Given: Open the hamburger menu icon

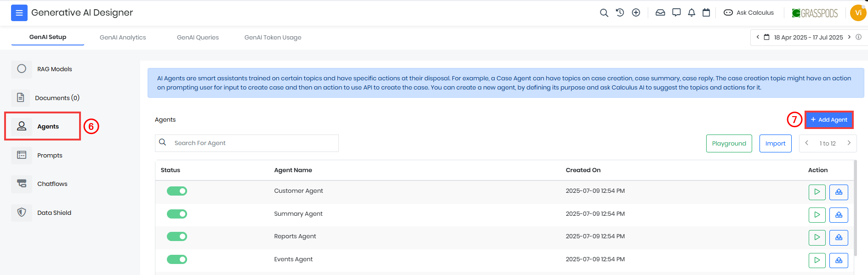Looking at the screenshot, I should click(x=19, y=13).
